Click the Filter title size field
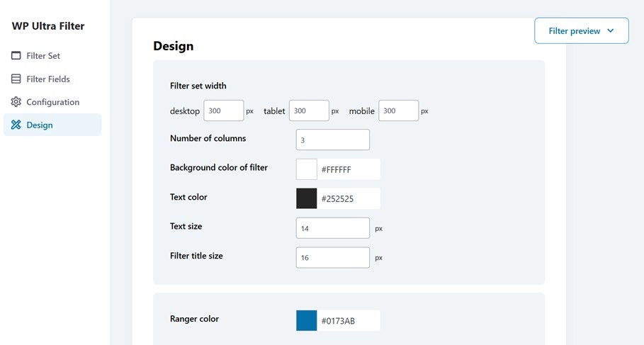Screen dimensions: 644x345 tap(332, 257)
